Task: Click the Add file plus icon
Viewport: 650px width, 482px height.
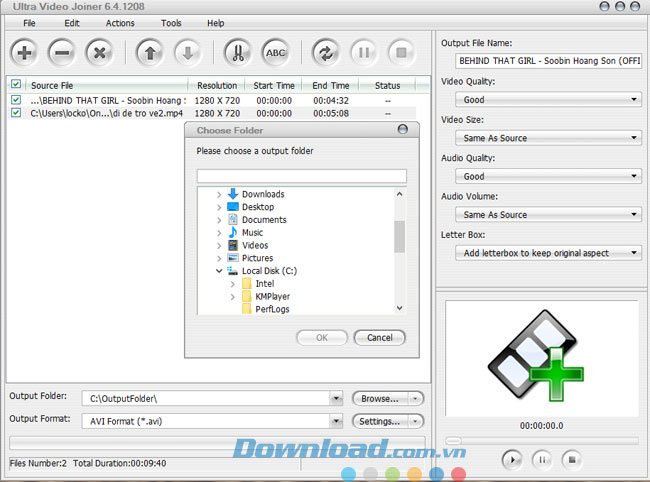Action: (24, 53)
